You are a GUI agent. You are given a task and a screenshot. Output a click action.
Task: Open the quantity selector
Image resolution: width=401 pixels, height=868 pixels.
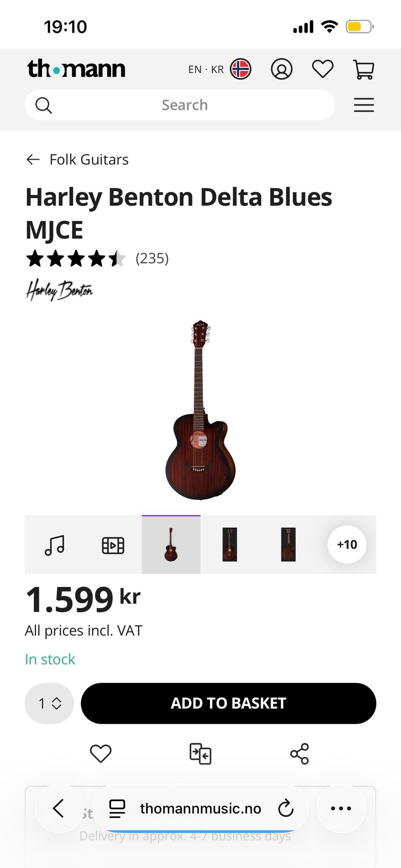click(49, 703)
